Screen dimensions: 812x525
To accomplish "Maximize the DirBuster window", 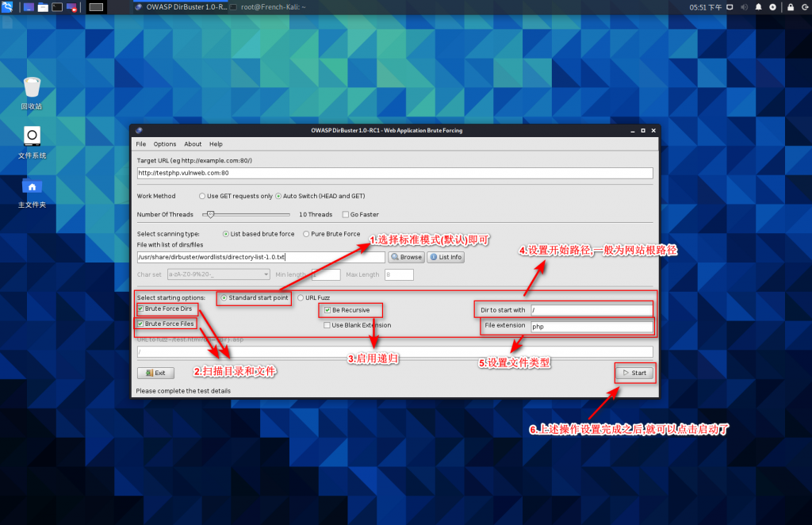I will (x=643, y=131).
